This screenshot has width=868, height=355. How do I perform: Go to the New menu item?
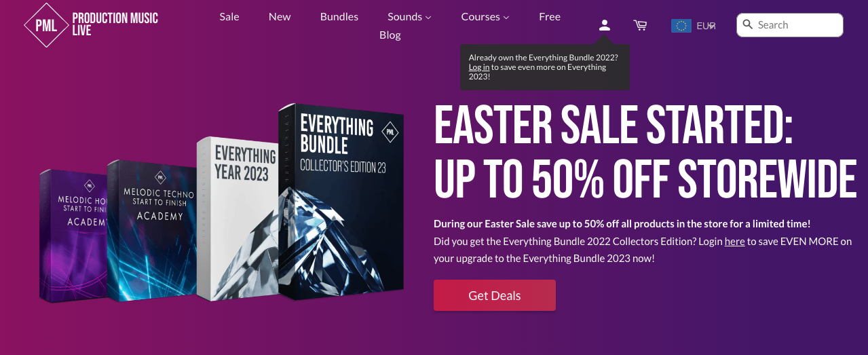[x=280, y=16]
